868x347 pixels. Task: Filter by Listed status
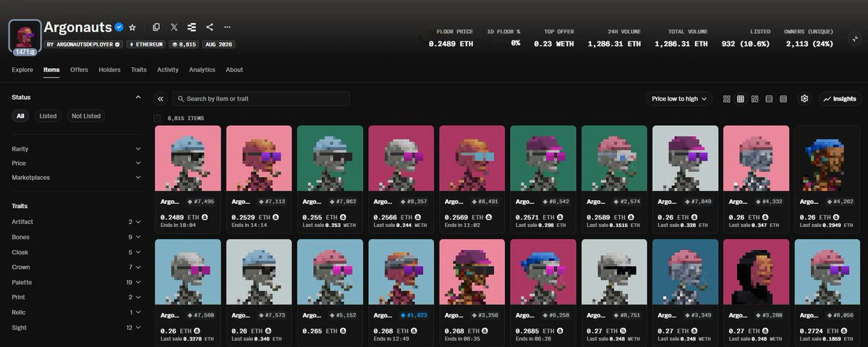(x=48, y=116)
